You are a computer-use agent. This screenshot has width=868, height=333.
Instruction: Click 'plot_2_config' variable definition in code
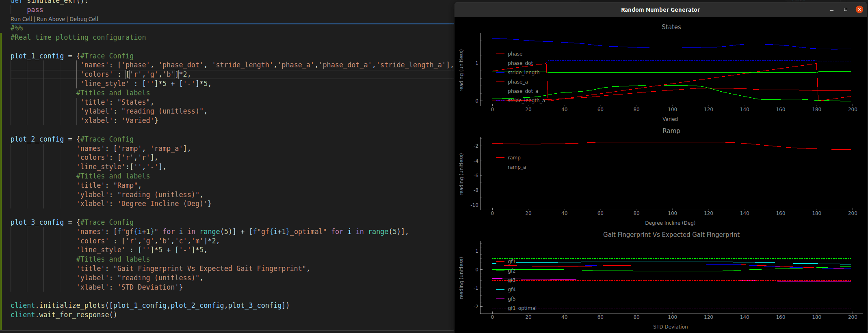(x=37, y=139)
